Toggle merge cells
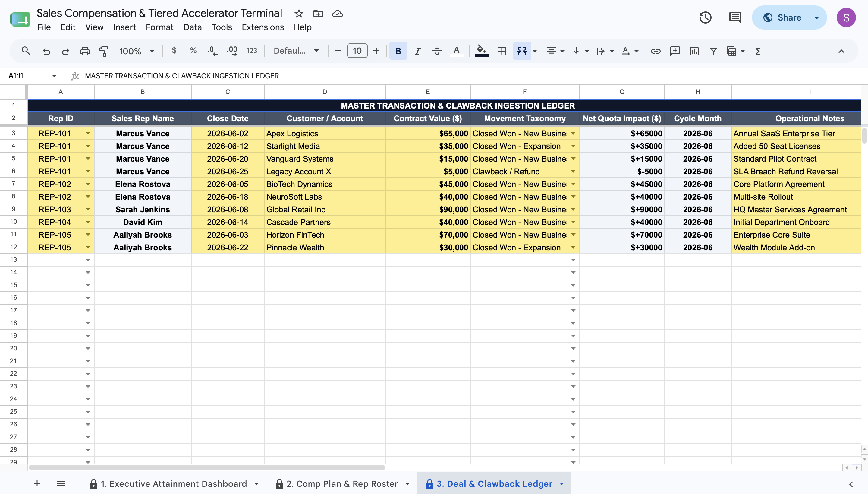This screenshot has width=868, height=494. click(x=522, y=51)
